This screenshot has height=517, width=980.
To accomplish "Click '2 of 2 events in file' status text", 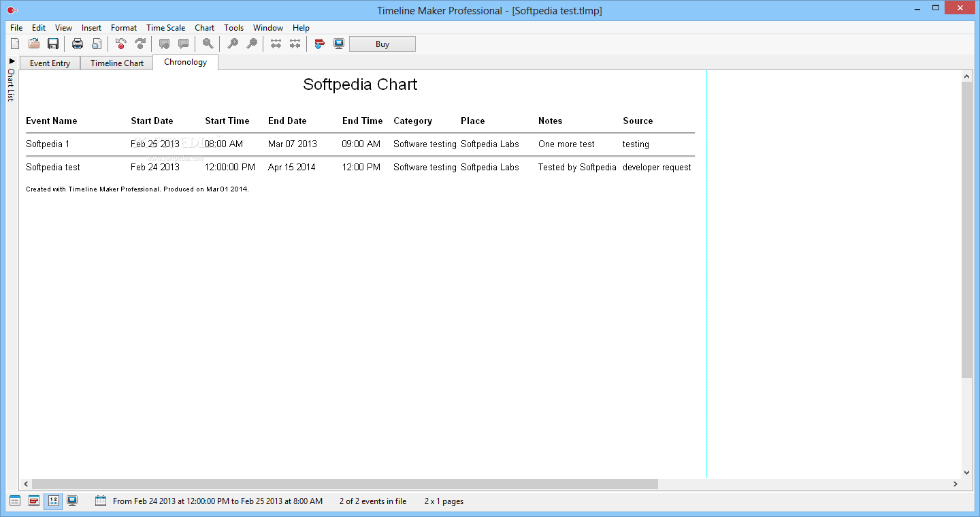I will point(373,501).
